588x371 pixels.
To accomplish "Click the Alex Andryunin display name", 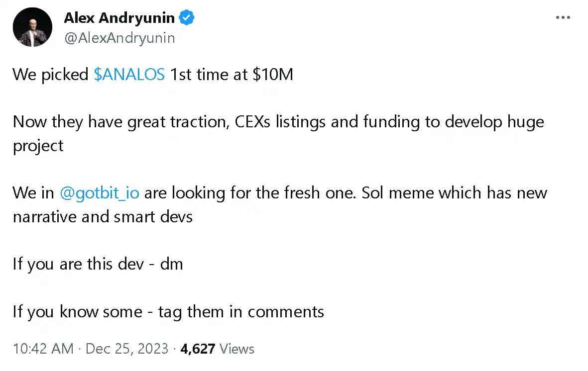I will coord(119,18).
